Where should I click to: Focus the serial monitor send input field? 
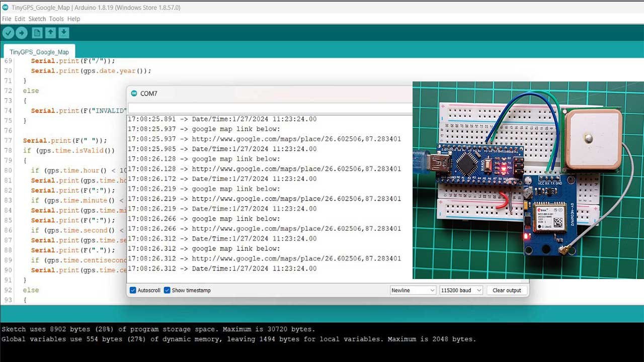point(270,108)
